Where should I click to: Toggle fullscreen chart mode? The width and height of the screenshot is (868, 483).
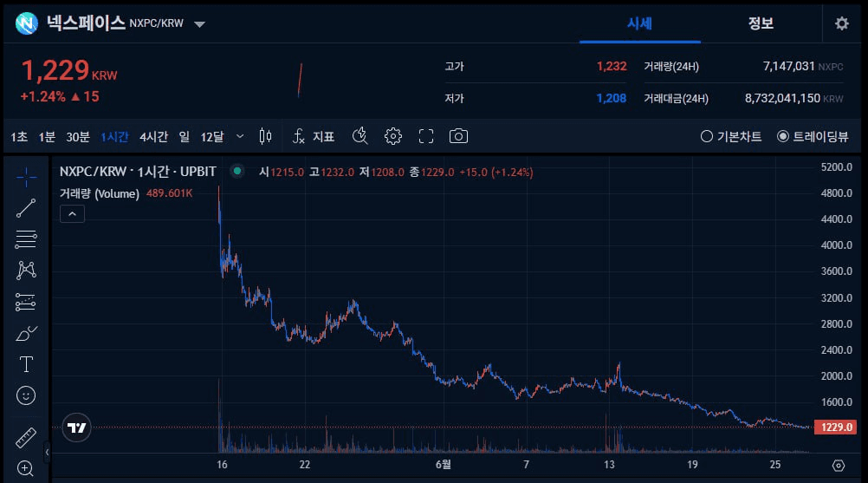pyautogui.click(x=425, y=136)
